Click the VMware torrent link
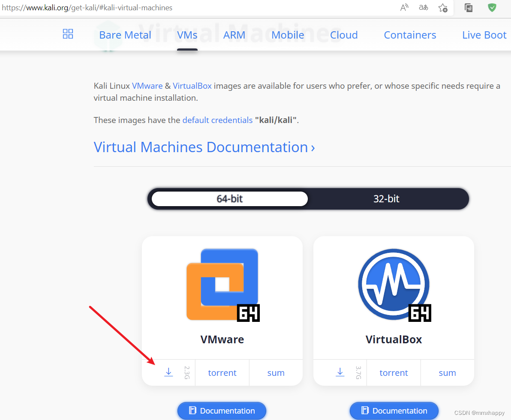The height and width of the screenshot is (420, 511). pos(222,373)
